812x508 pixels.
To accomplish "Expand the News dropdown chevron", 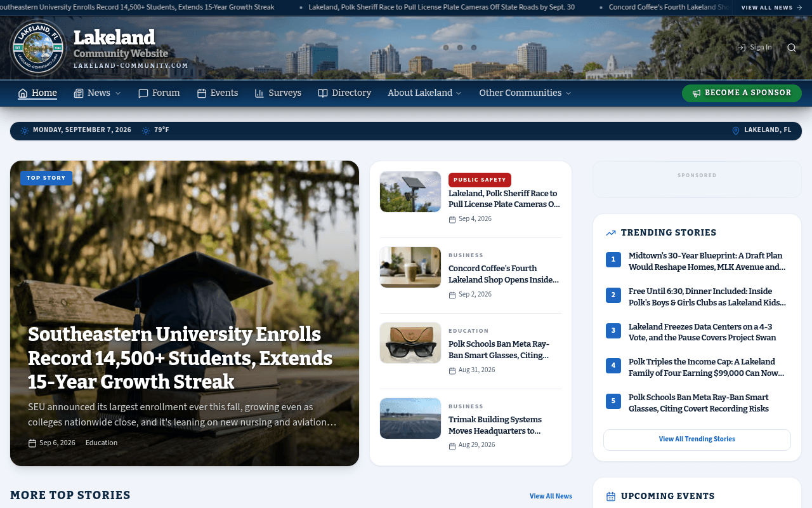I will click(117, 93).
